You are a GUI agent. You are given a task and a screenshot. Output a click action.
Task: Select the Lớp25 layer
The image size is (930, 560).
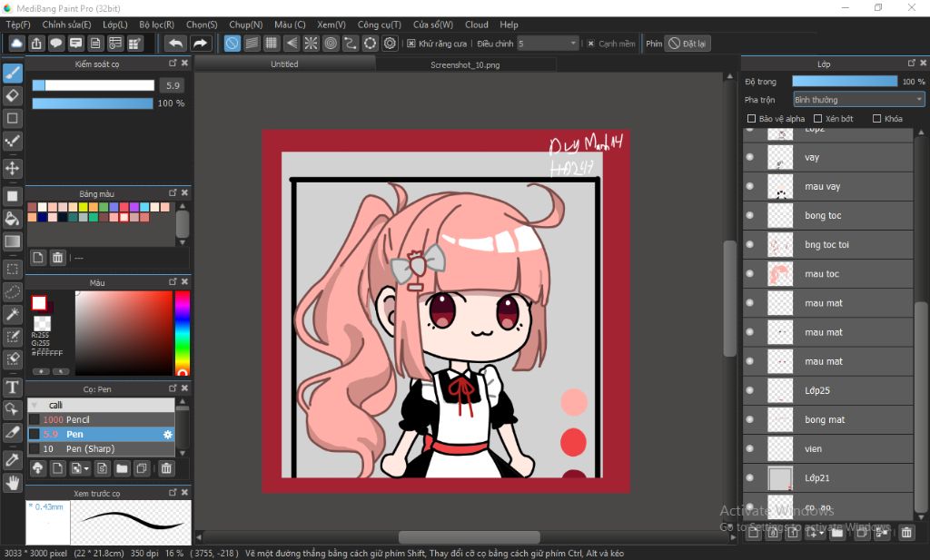click(828, 390)
